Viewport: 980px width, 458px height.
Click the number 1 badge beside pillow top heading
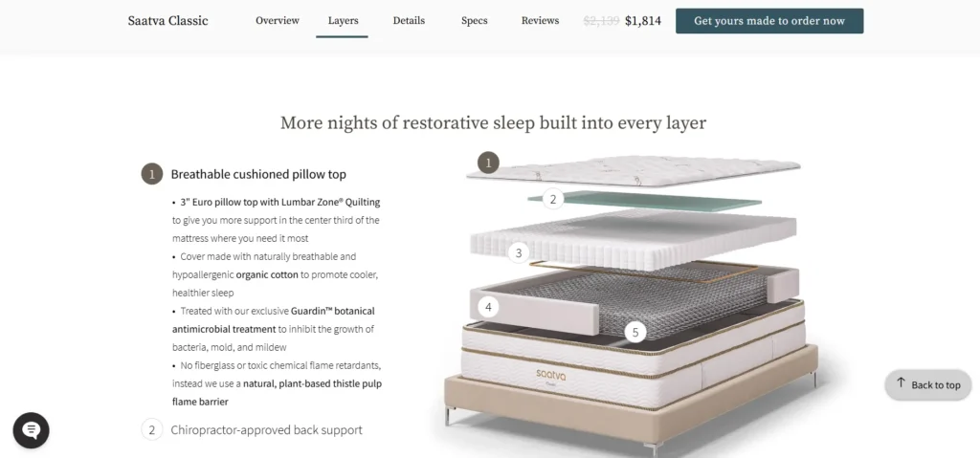tap(152, 174)
